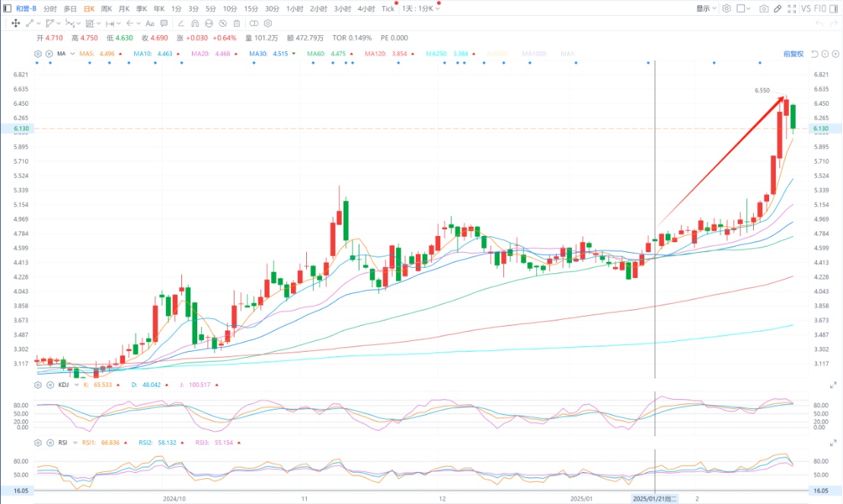Image resolution: width=843 pixels, height=504 pixels.
Task: Click the comment bubble annotation tool
Action: (164, 24)
